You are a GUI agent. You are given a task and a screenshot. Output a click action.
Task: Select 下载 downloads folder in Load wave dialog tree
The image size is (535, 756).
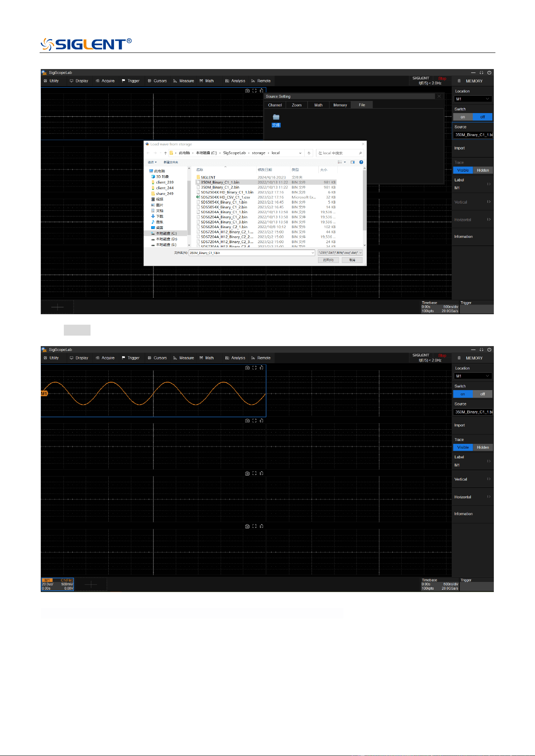[157, 216]
